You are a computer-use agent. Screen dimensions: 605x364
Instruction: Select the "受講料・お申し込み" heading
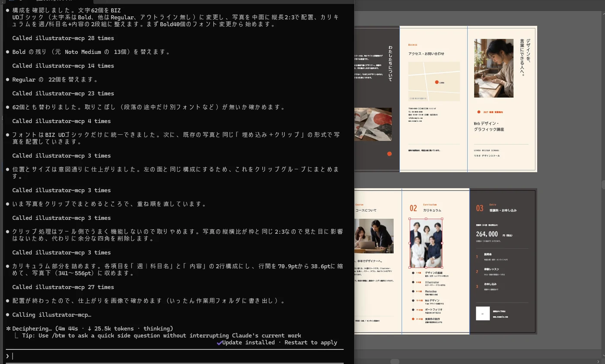503,210
